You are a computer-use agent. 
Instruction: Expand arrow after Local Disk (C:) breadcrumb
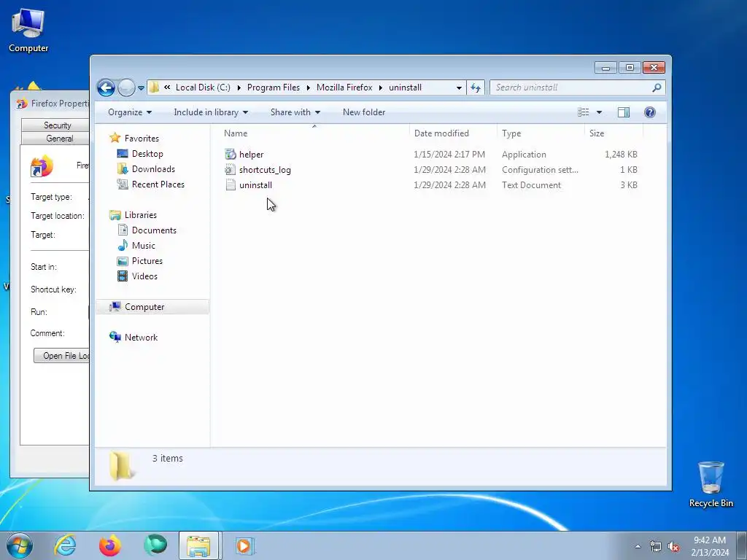239,87
